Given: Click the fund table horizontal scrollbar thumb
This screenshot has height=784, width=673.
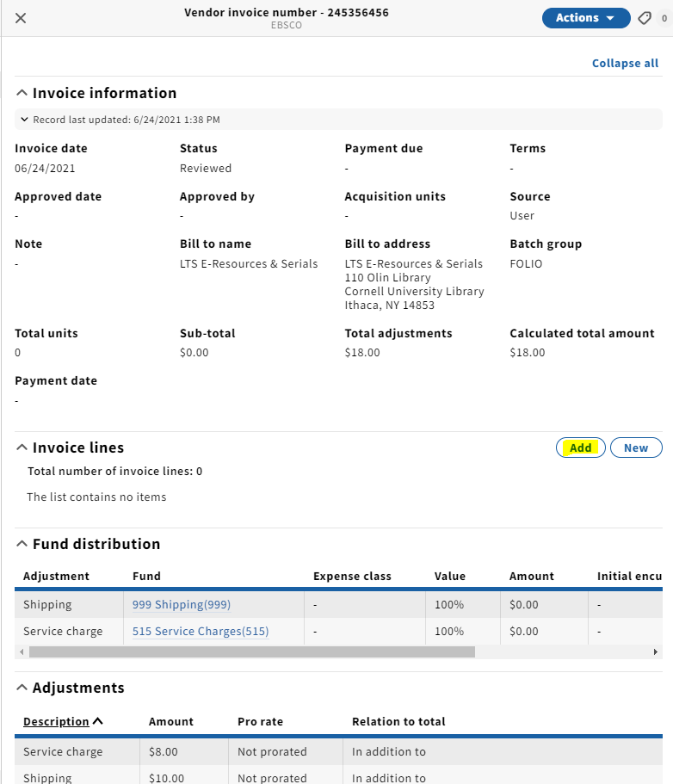Looking at the screenshot, I should click(x=252, y=652).
